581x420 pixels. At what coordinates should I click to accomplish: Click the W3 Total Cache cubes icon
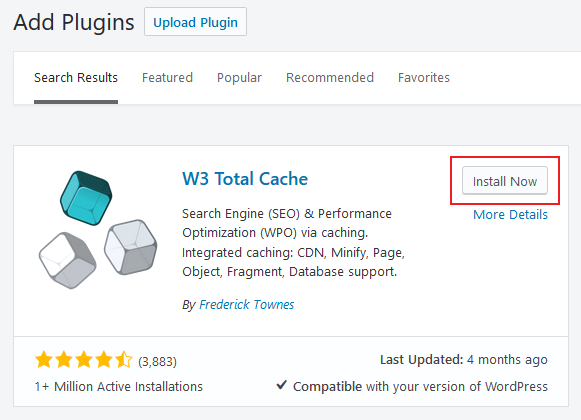pos(98,230)
